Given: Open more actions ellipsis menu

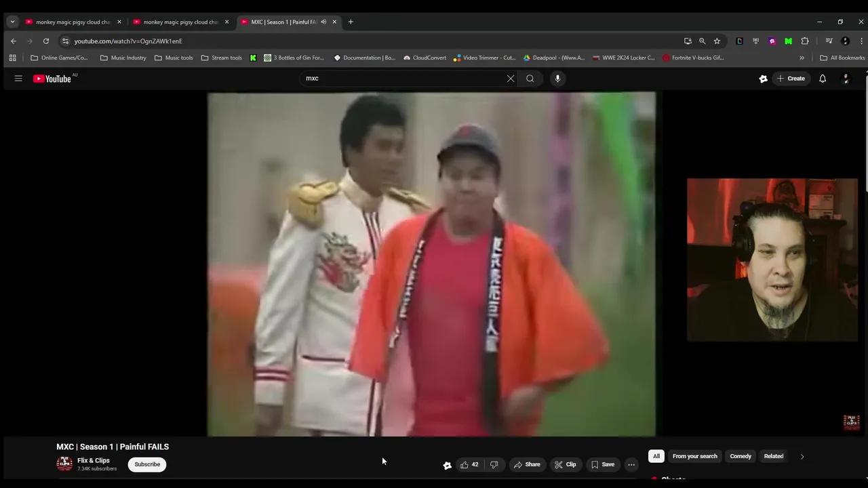Looking at the screenshot, I should (631, 464).
